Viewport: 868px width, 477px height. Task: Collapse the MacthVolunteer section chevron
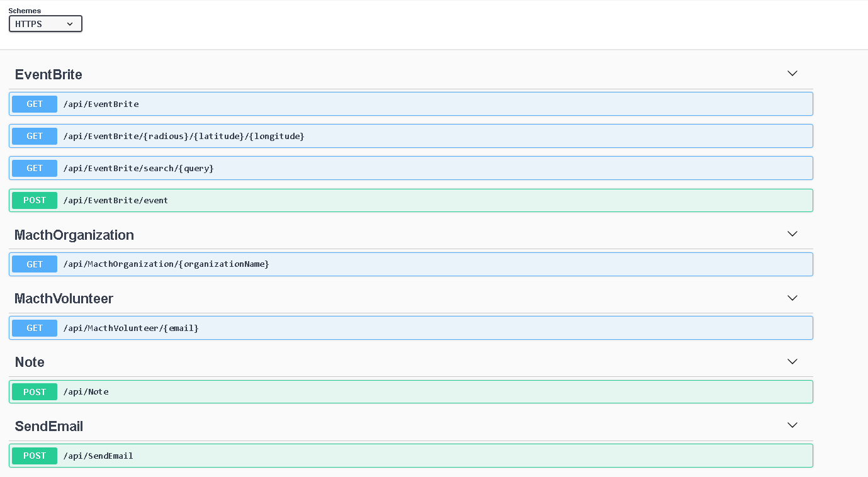pos(792,298)
